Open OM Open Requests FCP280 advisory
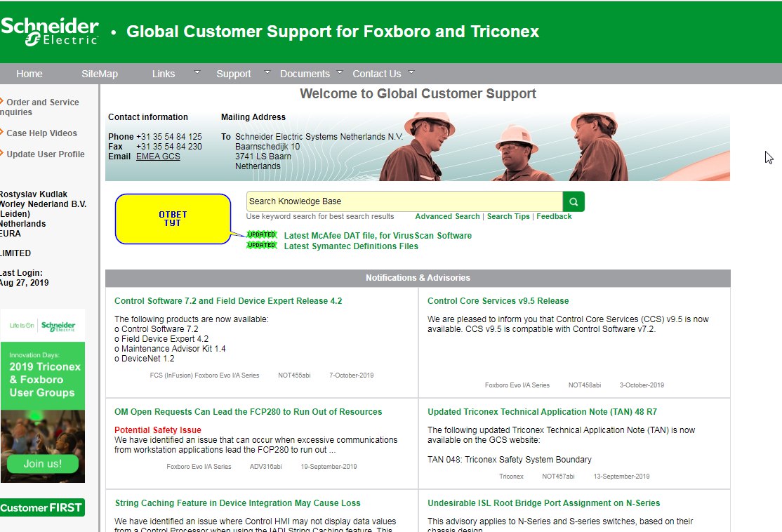This screenshot has width=782, height=532. [x=248, y=412]
